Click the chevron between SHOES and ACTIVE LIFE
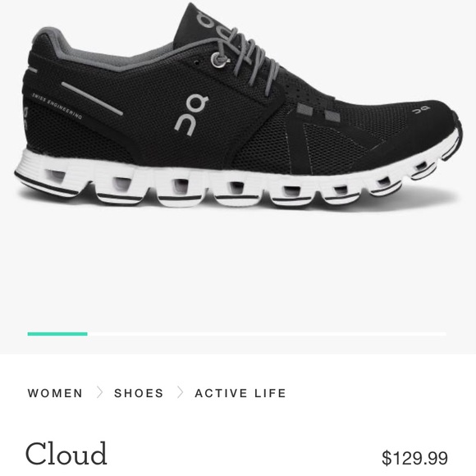This screenshot has height=476, width=476. tap(181, 392)
